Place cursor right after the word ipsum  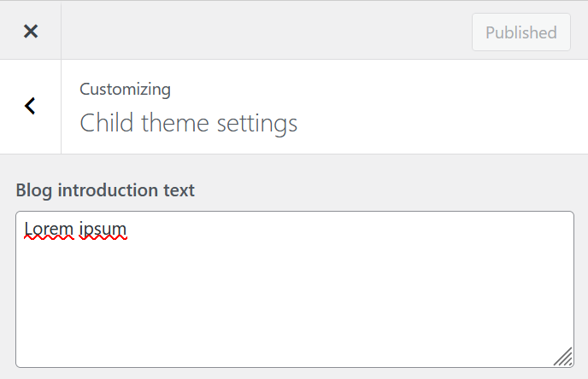tap(127, 229)
